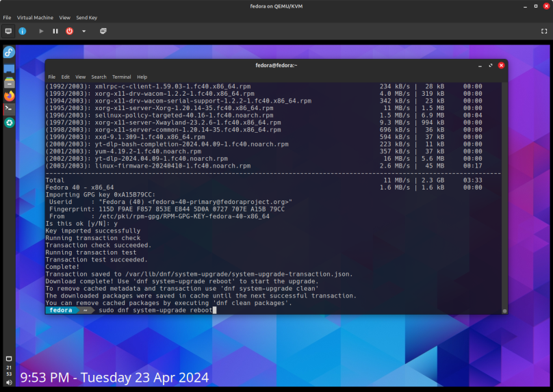Maximize the fedora@fedora terminal window

pyautogui.click(x=491, y=66)
